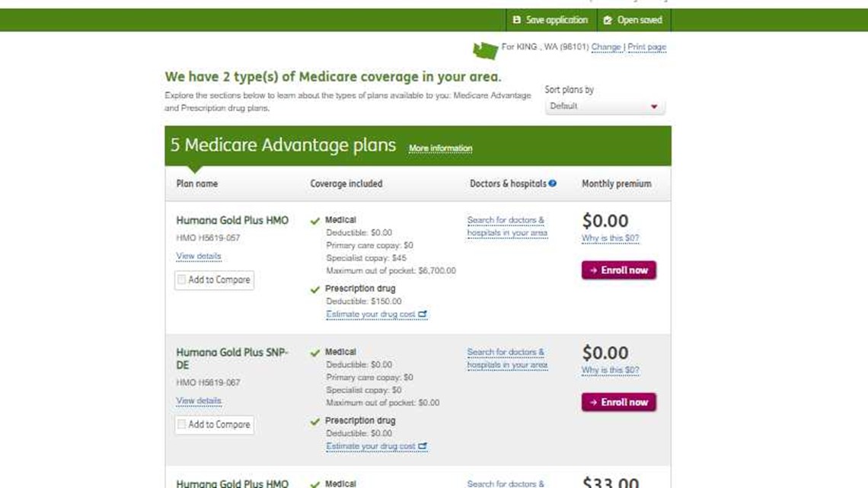This screenshot has height=488, width=868.
Task: Click the green Washington state map icon
Action: click(484, 47)
